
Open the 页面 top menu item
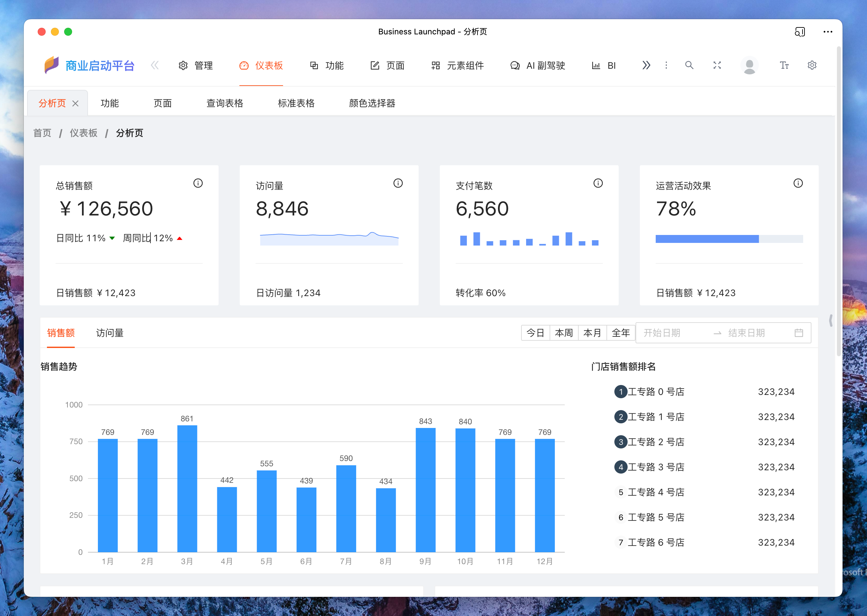388,66
